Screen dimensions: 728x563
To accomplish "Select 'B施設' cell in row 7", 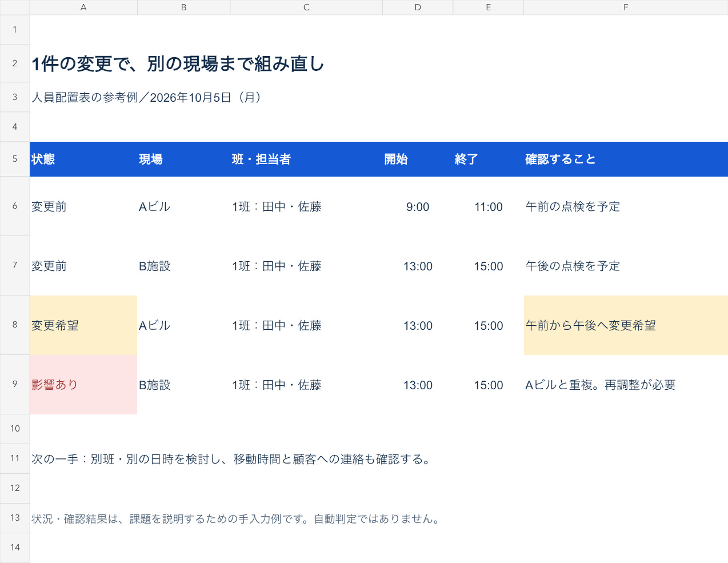I will pos(183,266).
